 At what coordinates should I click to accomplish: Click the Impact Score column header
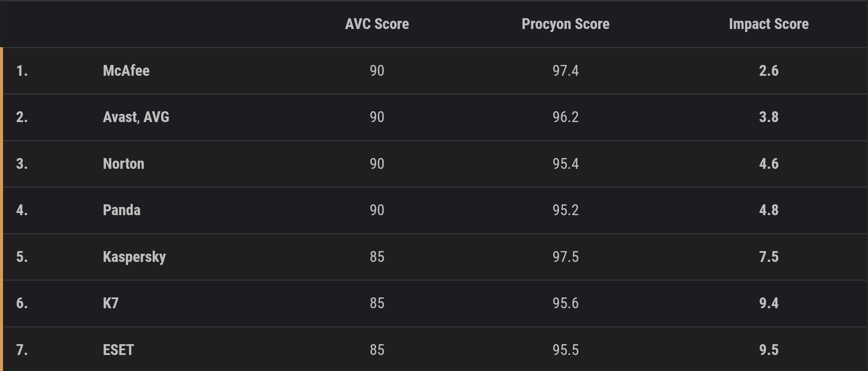(x=768, y=24)
